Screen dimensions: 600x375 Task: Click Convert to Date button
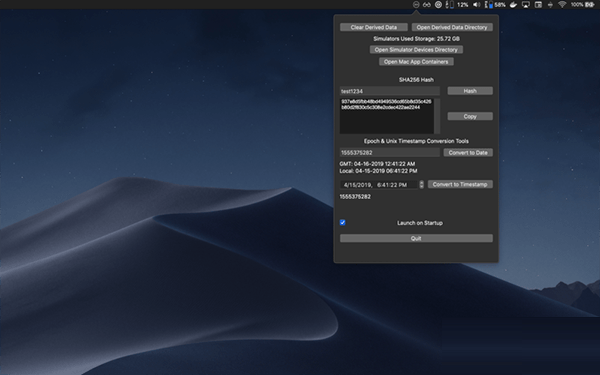(x=468, y=152)
